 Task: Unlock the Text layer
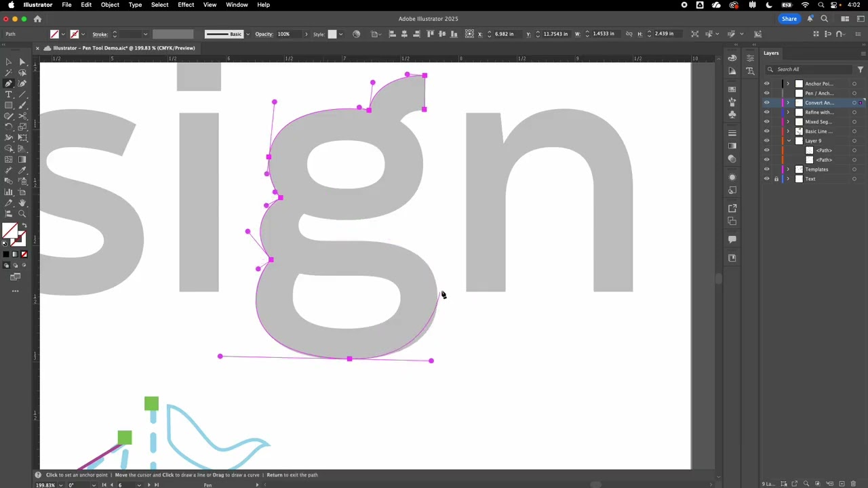click(x=776, y=179)
